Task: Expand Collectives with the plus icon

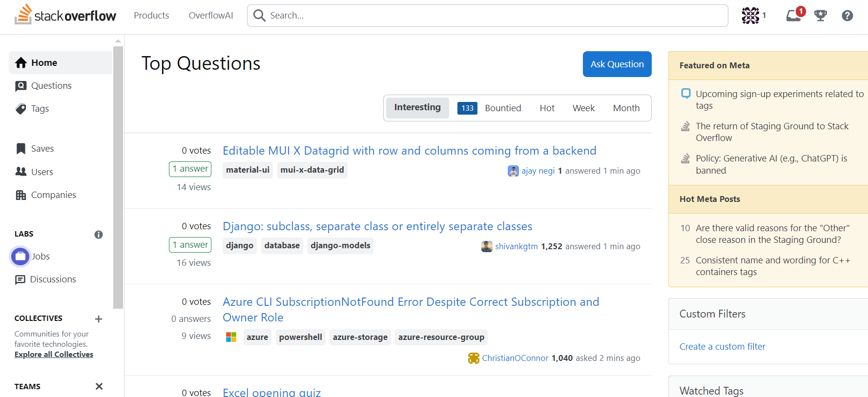Action: (x=99, y=319)
